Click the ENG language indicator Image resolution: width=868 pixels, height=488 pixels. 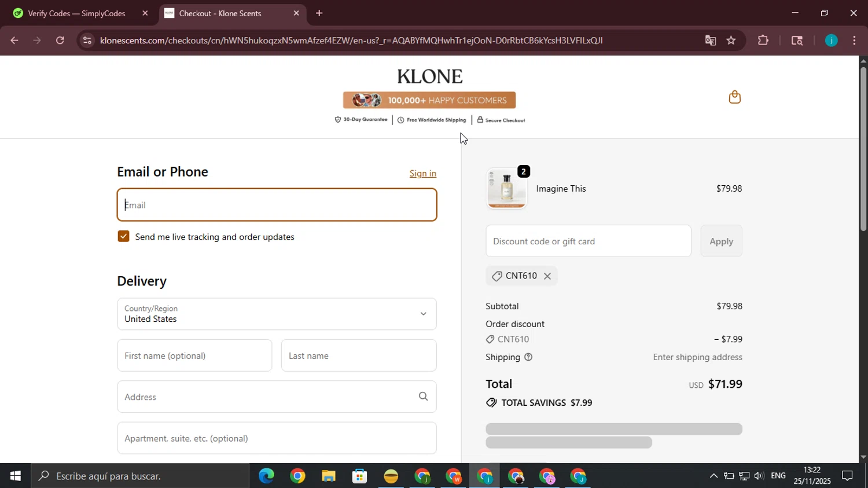778,476
